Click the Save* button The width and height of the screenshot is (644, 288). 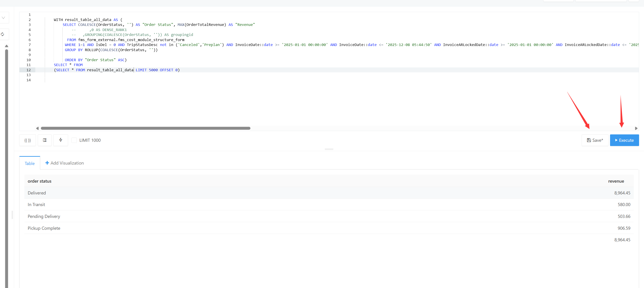595,140
